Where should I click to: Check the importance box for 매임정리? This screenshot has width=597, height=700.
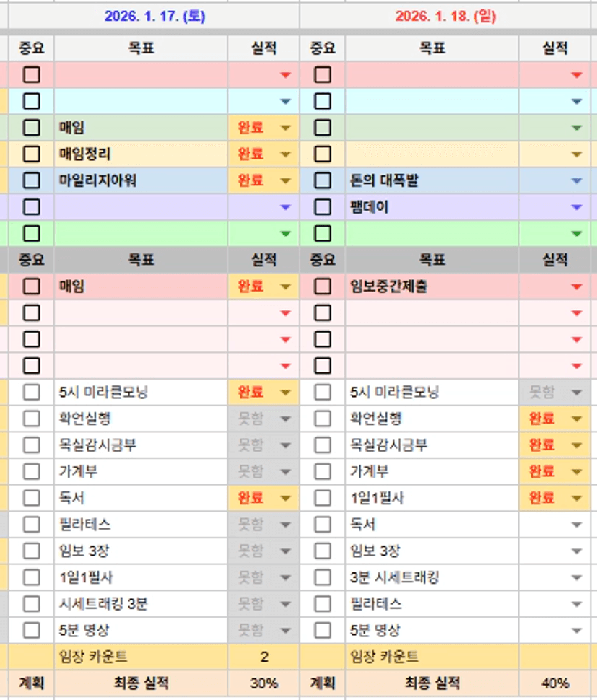[31, 154]
